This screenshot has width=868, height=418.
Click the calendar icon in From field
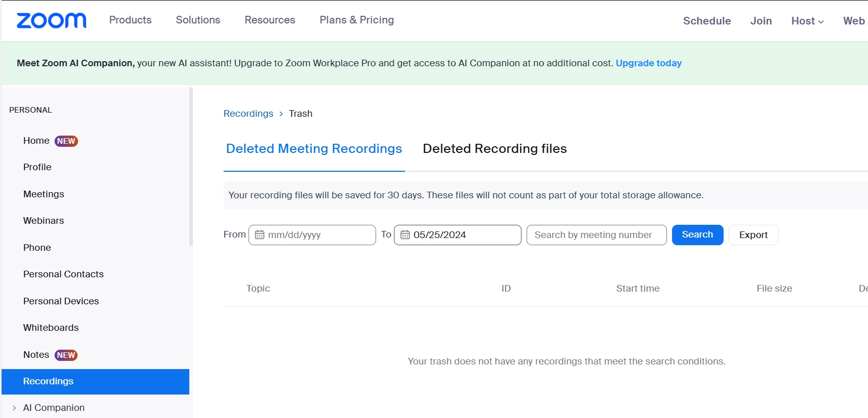click(x=260, y=235)
